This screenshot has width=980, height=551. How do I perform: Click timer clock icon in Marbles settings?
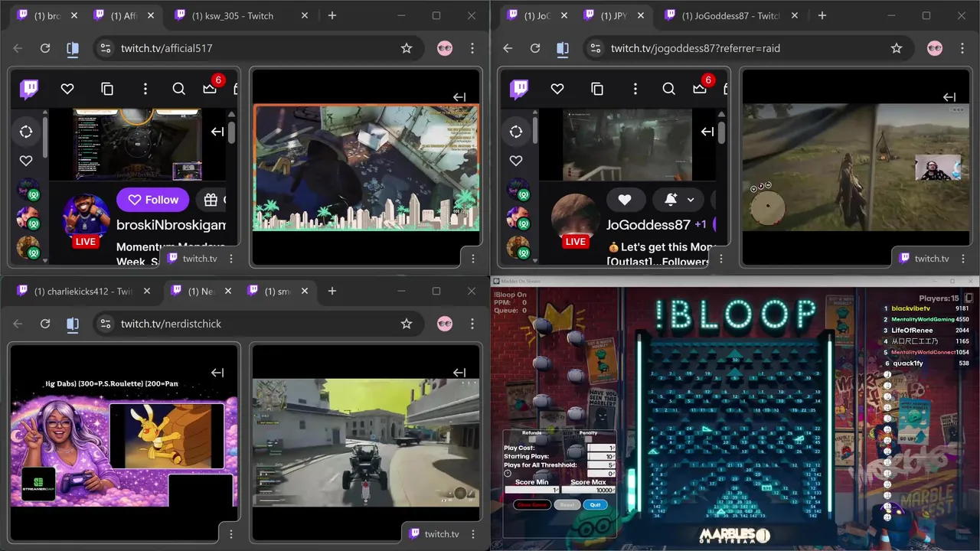pyautogui.click(x=508, y=473)
